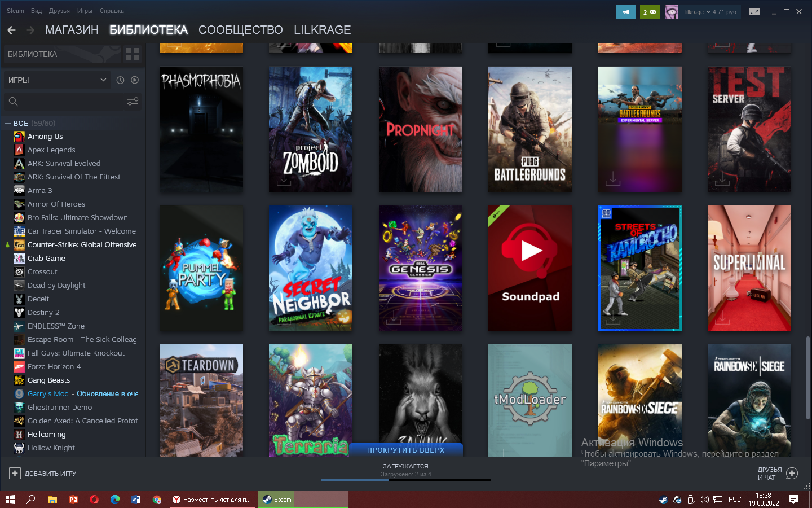Select Forza Horizon 4 entry
Viewport: 812px width, 508px height.
(x=54, y=367)
